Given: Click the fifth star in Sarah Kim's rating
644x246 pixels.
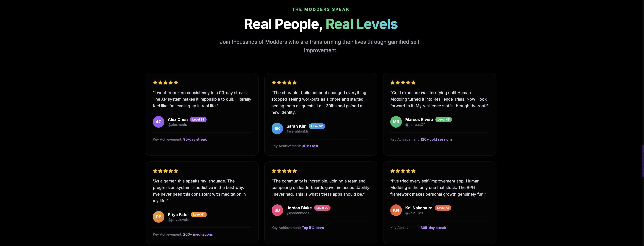Looking at the screenshot, I should pos(295,82).
